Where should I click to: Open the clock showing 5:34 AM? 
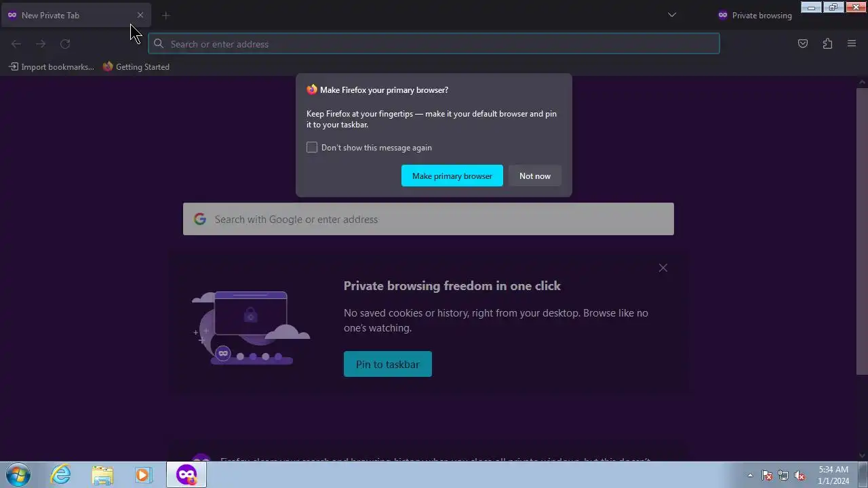pos(833,475)
